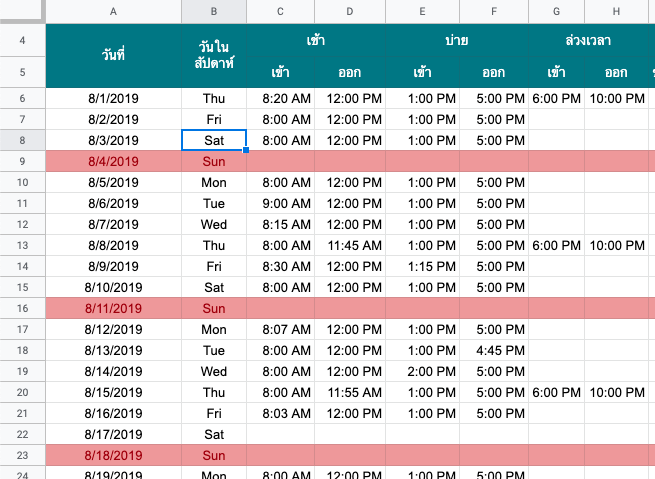Select column B header
This screenshot has height=479, width=655.
(213, 11)
